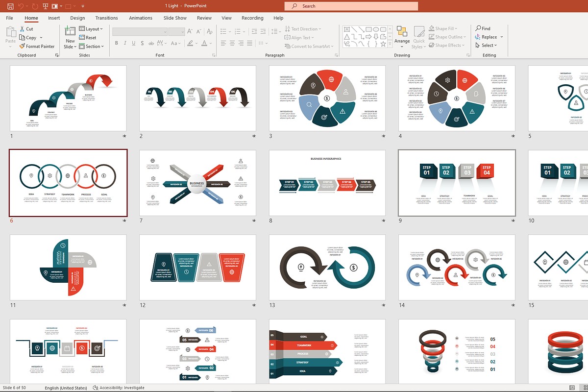Screen dimensions: 588x392
Task: Open the font size combo box
Action: 176,31
